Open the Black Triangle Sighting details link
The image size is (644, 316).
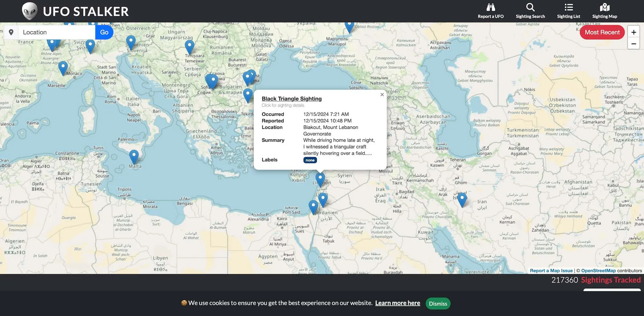click(x=291, y=99)
